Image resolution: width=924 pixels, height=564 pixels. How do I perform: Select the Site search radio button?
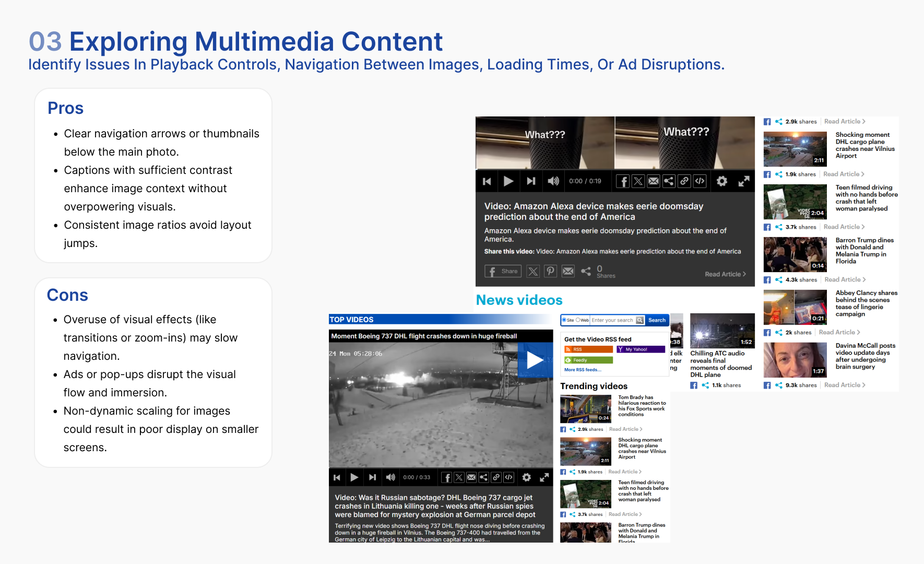(564, 320)
